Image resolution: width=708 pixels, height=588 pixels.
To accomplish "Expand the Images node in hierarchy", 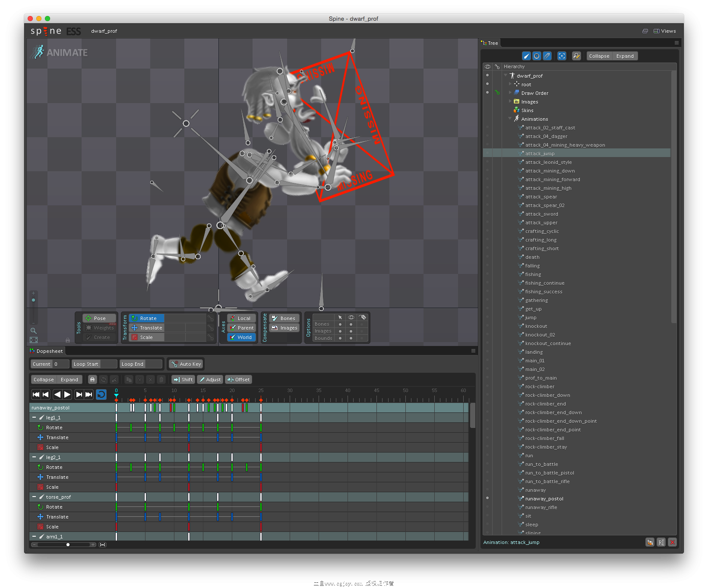I will (510, 101).
